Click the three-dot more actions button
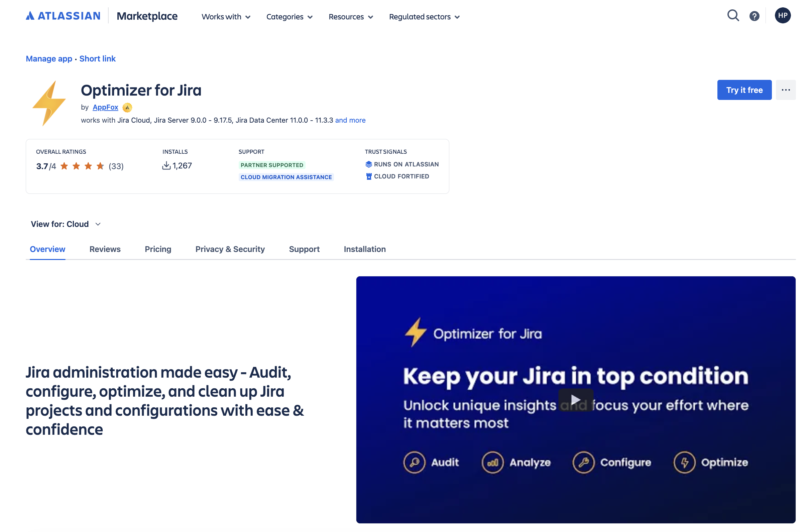Viewport: 811px width, 532px height. [786, 90]
